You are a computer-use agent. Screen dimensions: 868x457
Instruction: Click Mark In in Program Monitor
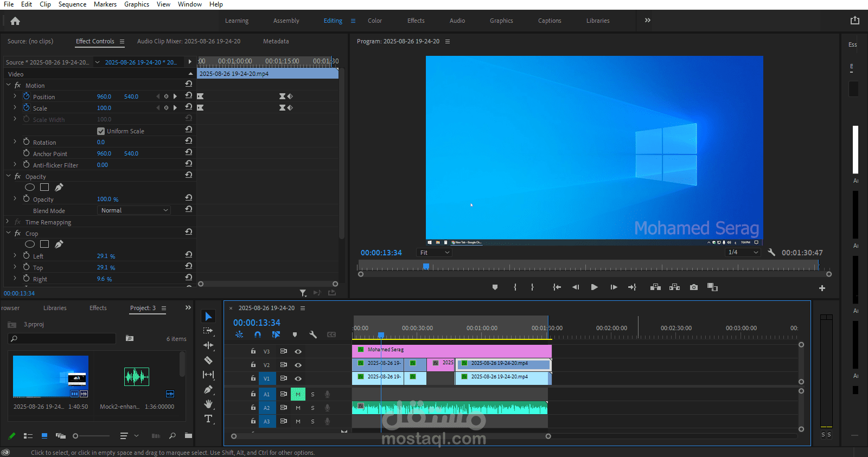pos(515,287)
